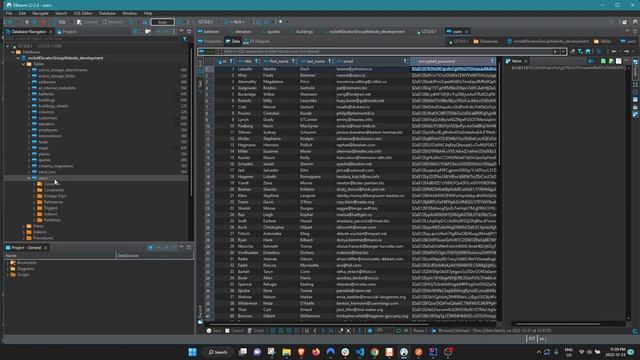The height and width of the screenshot is (360, 640).
Task: Collapse the Databases folder node
Action: (13, 52)
